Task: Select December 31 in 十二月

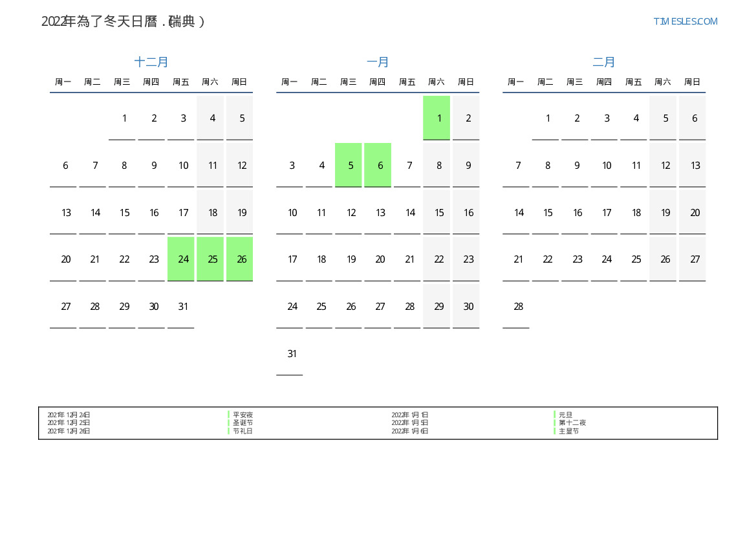Action: (x=181, y=307)
